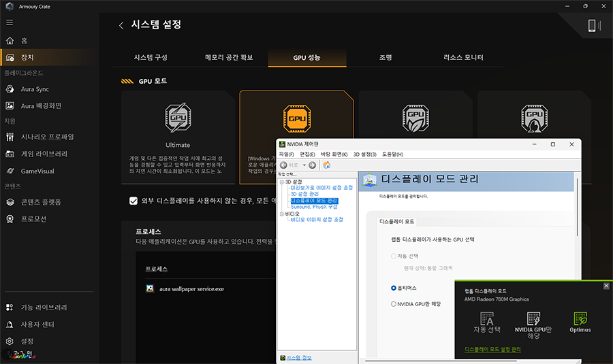Open 편집(E) menu in NVIDIA panel
Viewport: 613px width, 364px height.
tap(307, 154)
